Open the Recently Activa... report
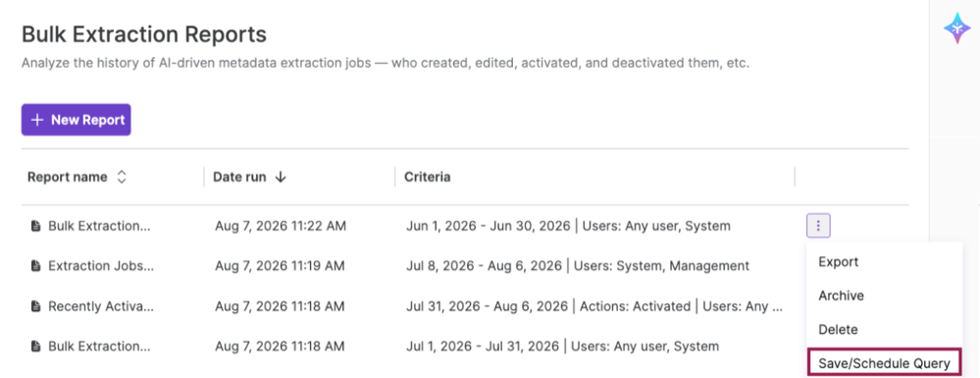 point(101,306)
